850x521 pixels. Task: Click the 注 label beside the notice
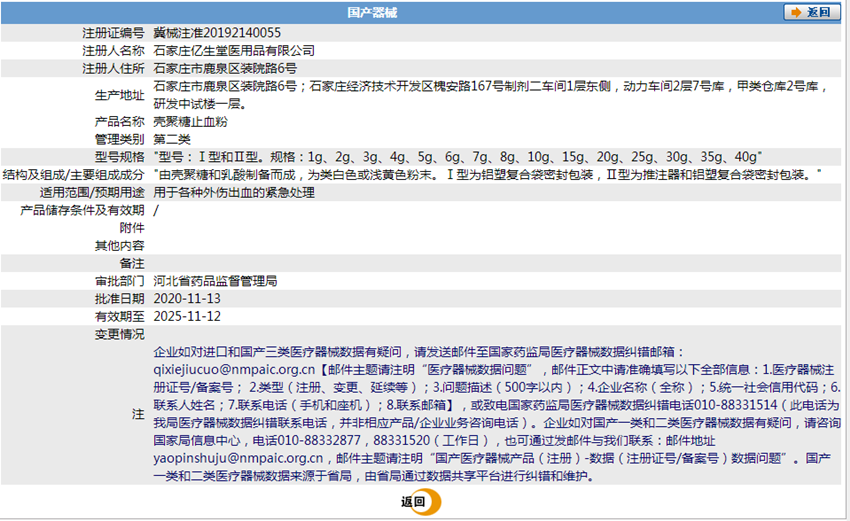click(138, 414)
